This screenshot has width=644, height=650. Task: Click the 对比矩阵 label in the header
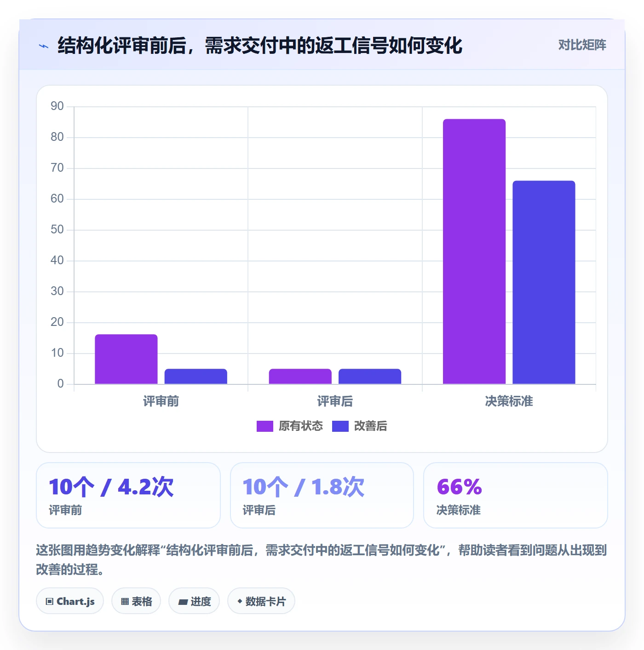(x=582, y=45)
